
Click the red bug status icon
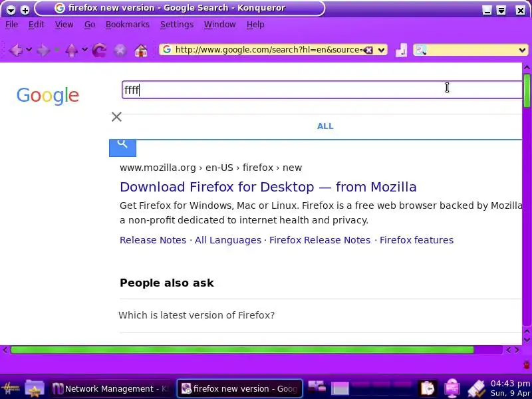(527, 365)
